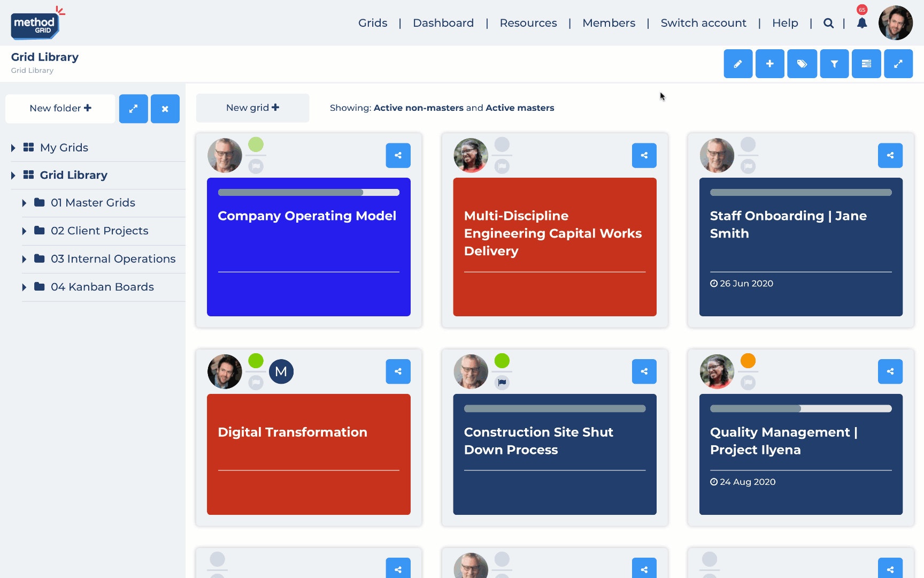924x578 pixels.
Task: Click the 24 Aug 2020 due date
Action: 743,482
